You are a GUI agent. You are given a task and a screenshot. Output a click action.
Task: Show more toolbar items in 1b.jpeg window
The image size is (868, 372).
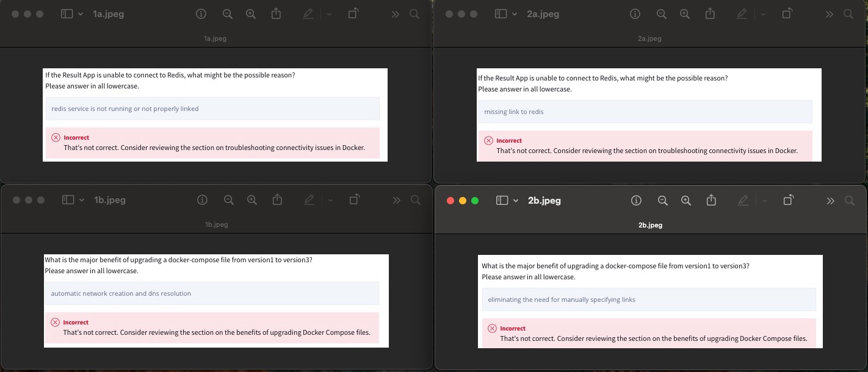(x=396, y=200)
